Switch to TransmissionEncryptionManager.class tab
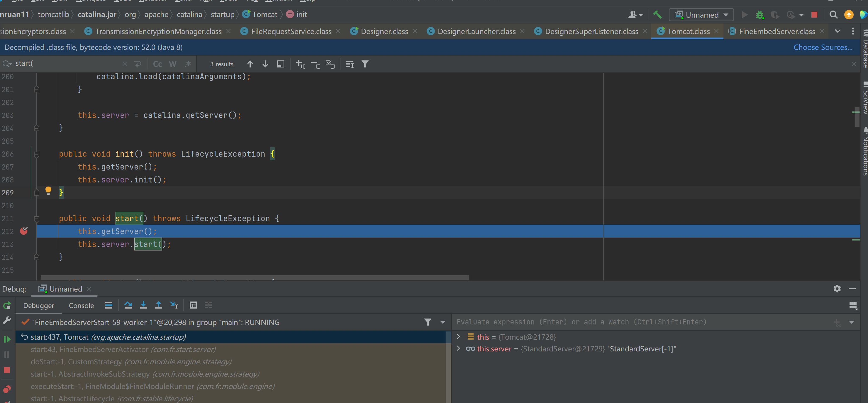This screenshot has width=868, height=403. click(x=158, y=31)
